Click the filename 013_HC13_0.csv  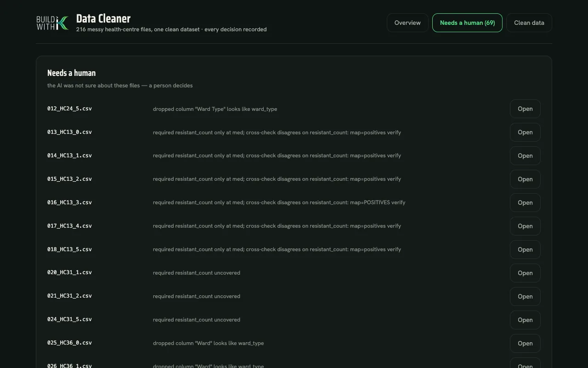69,132
